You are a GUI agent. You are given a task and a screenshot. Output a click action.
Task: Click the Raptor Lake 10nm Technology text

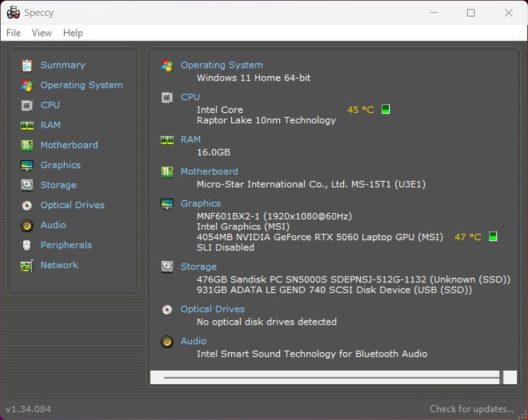(x=266, y=120)
